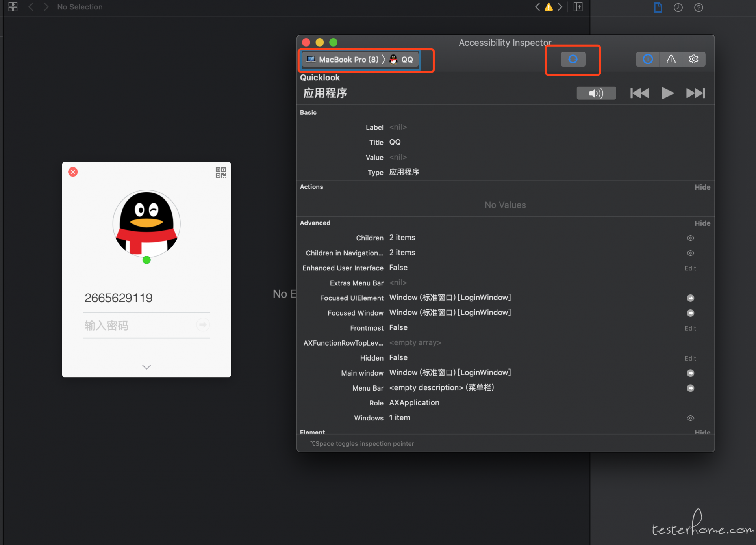Toggle the speech speaker button in Quicklook
The height and width of the screenshot is (545, 756).
pyautogui.click(x=596, y=93)
